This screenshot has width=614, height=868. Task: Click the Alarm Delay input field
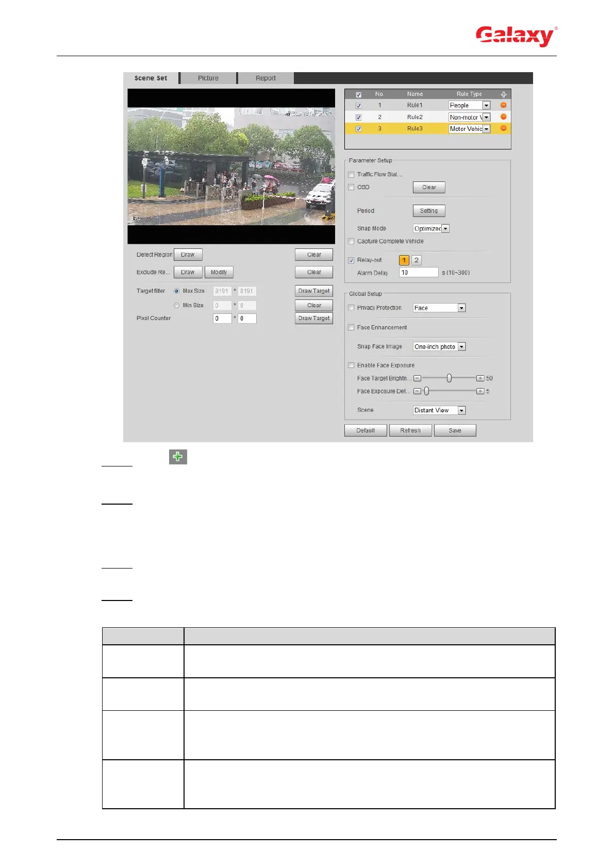pyautogui.click(x=419, y=273)
